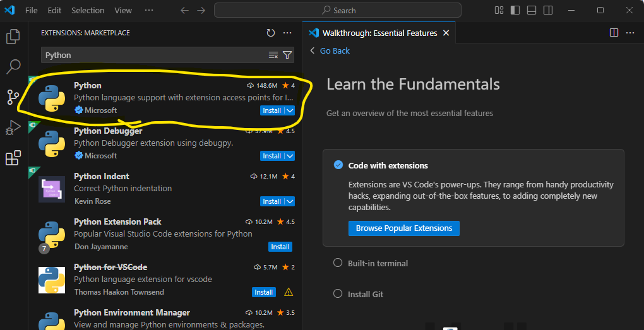This screenshot has width=644, height=330.
Task: Open install dropdown for Python Debugger
Action: [x=290, y=156]
